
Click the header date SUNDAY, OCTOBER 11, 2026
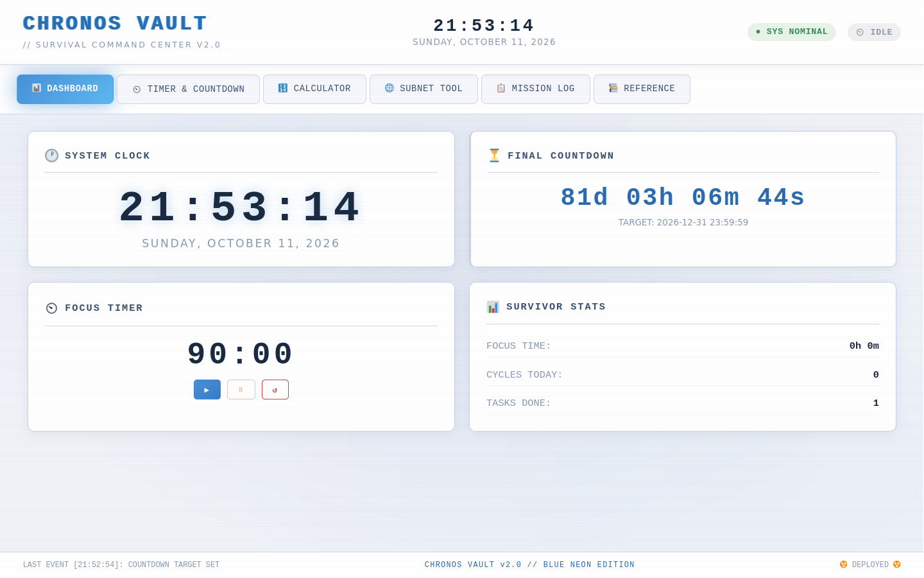click(484, 42)
